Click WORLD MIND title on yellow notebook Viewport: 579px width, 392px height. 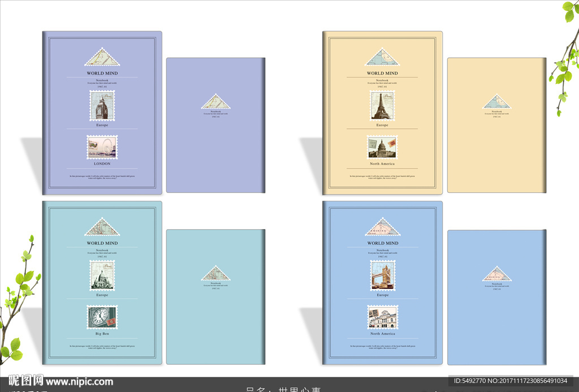pos(382,74)
